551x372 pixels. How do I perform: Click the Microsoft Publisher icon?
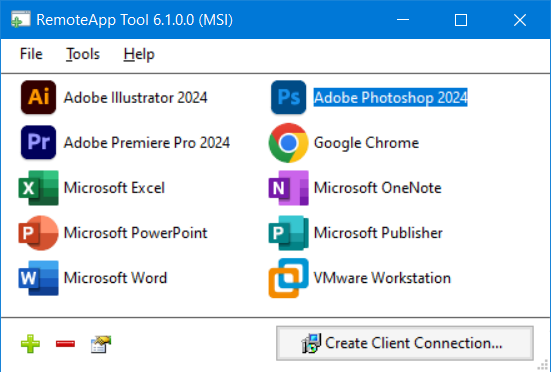(289, 233)
